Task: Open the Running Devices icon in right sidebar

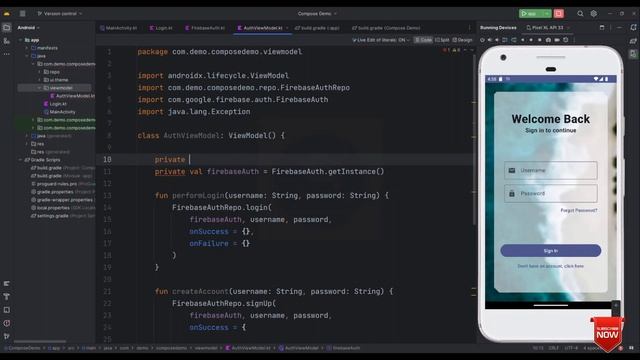Action: [633, 54]
